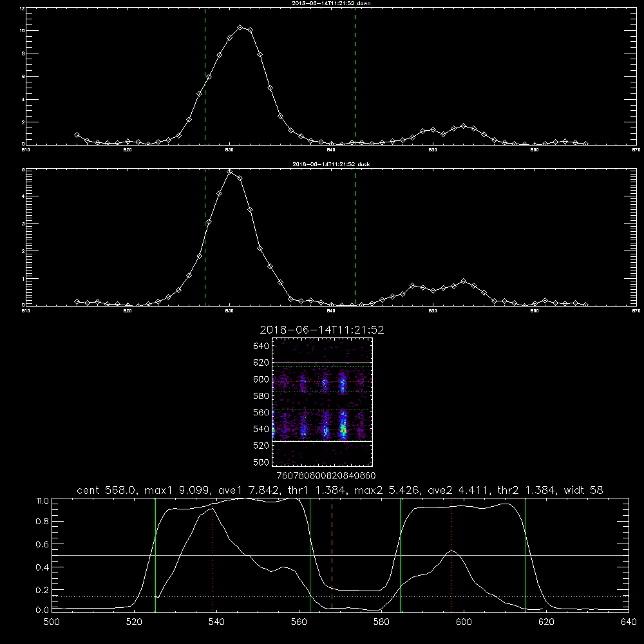644x644 pixels.
Task: Click x-axis label 840 under the dusk plot
Action: pos(331,311)
